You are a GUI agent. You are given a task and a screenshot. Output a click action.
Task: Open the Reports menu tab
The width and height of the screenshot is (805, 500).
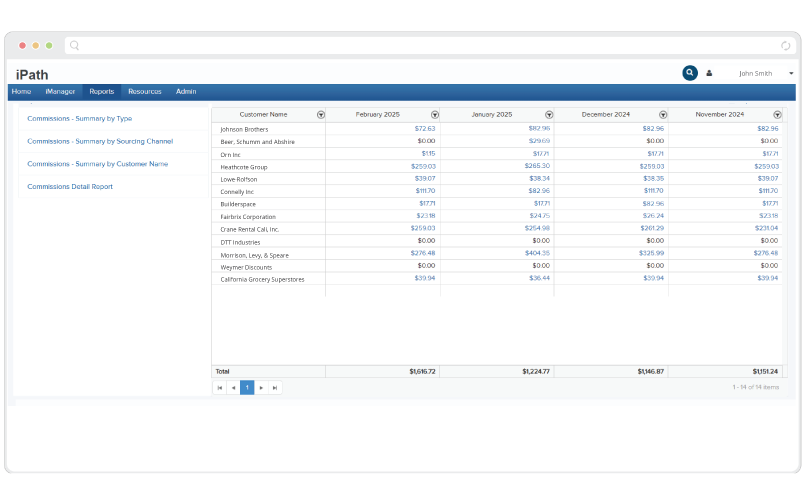pyautogui.click(x=101, y=92)
